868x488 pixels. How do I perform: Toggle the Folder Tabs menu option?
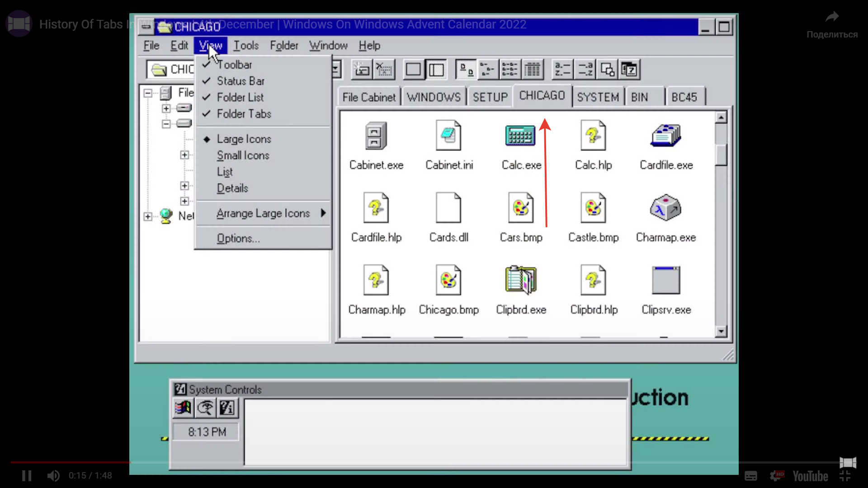tap(263, 113)
